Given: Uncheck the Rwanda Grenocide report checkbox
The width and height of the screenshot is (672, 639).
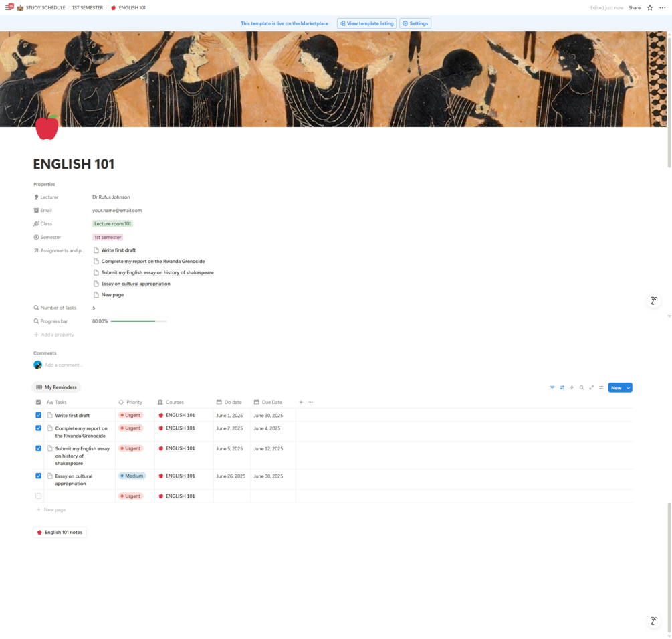Looking at the screenshot, I should coord(39,428).
